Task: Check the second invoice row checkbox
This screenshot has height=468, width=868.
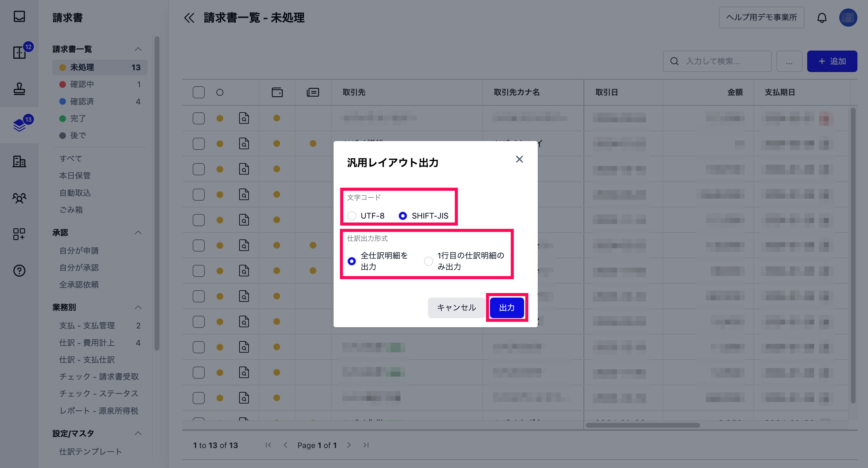Action: click(x=198, y=143)
